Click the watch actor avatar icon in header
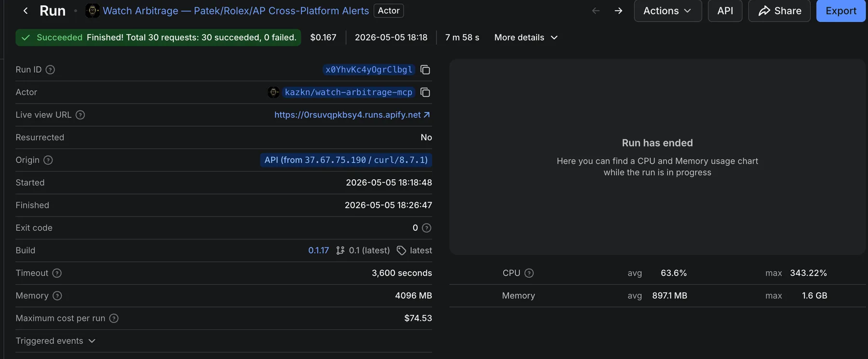Screen dimensions: 868x359 (x=93, y=11)
